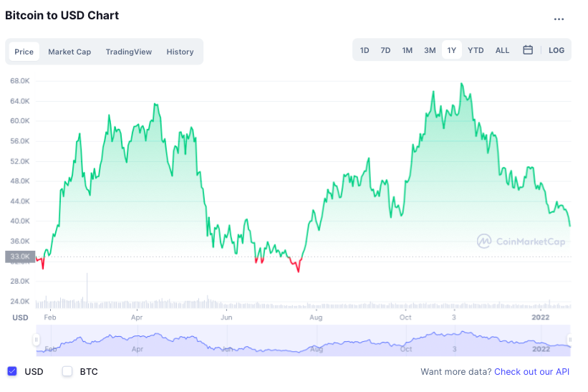Choose the 3M time range
This screenshot has height=392, width=588.
[430, 50]
